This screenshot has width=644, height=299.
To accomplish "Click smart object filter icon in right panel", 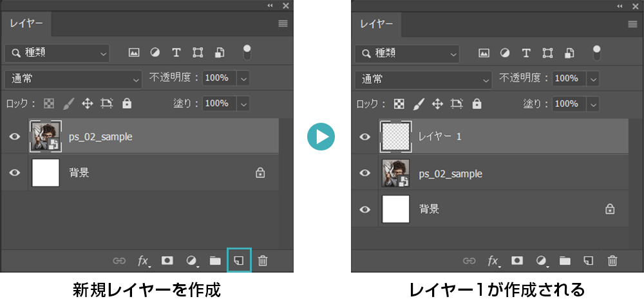I will tap(570, 53).
